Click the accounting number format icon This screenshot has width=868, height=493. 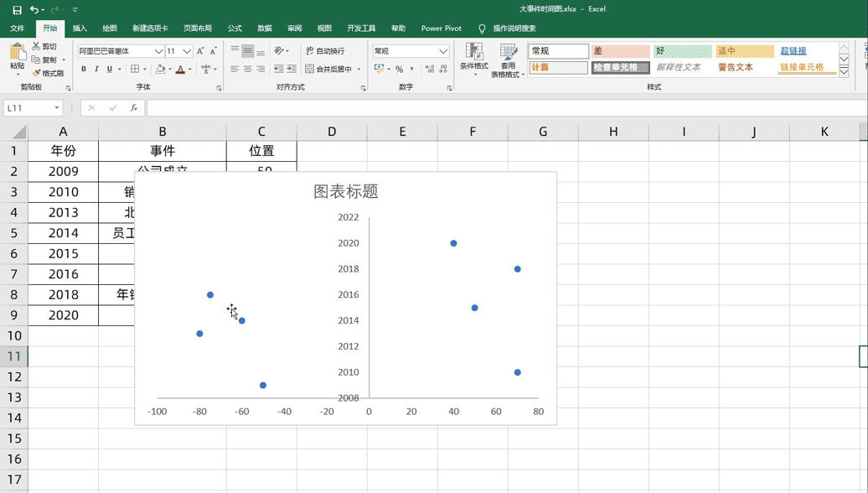click(379, 69)
